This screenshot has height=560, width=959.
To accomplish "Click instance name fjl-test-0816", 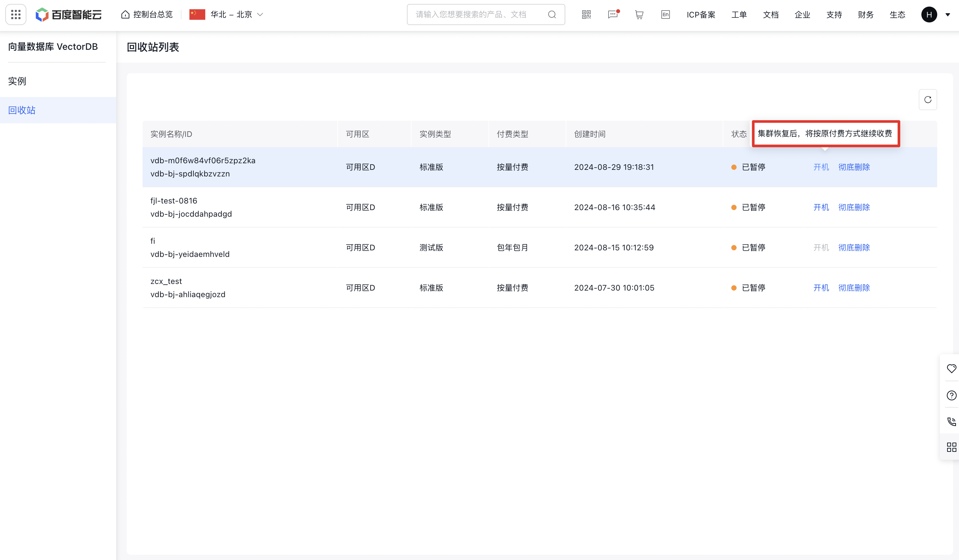I will (174, 201).
